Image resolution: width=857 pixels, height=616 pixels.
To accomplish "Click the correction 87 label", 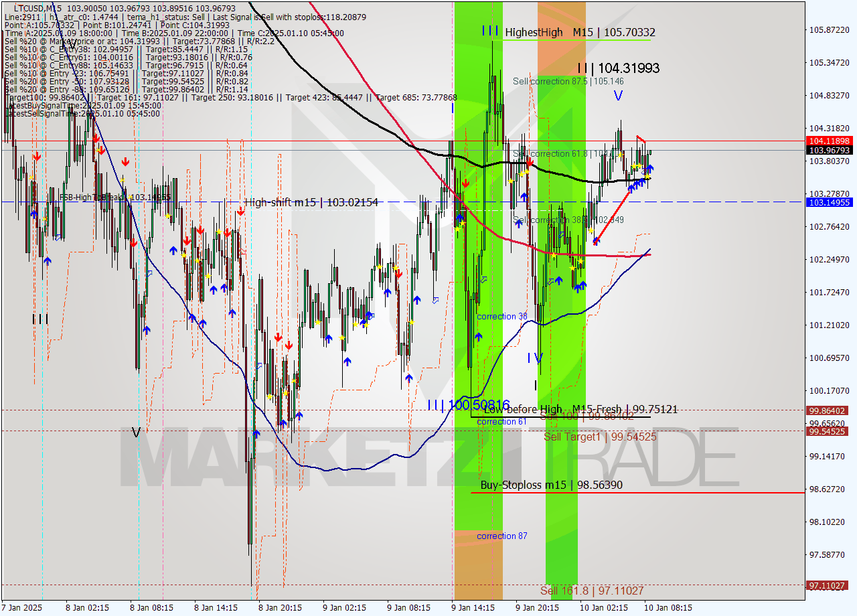I will click(501, 536).
